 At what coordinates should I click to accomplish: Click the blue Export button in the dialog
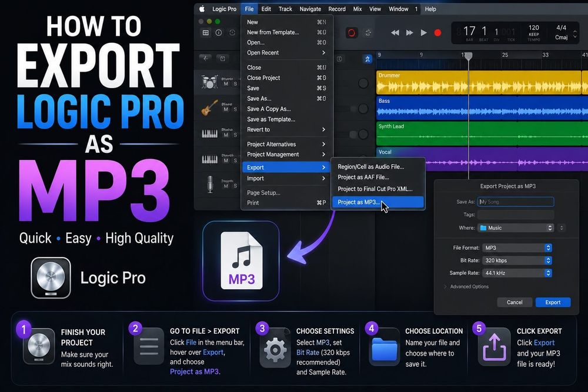tap(553, 303)
